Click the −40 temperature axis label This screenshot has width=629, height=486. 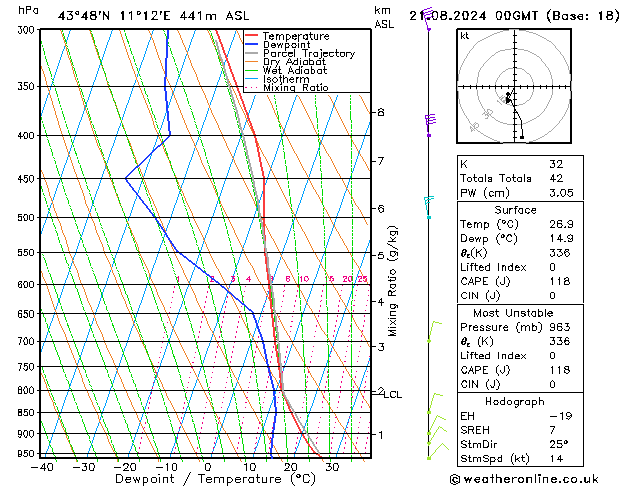point(42,467)
